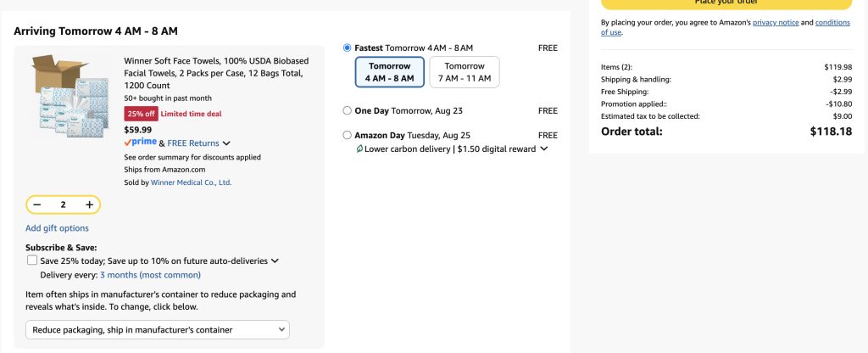868x353 pixels.
Task: Choose the Tomorrow 7 AM - 11 AM slot
Action: click(x=465, y=72)
